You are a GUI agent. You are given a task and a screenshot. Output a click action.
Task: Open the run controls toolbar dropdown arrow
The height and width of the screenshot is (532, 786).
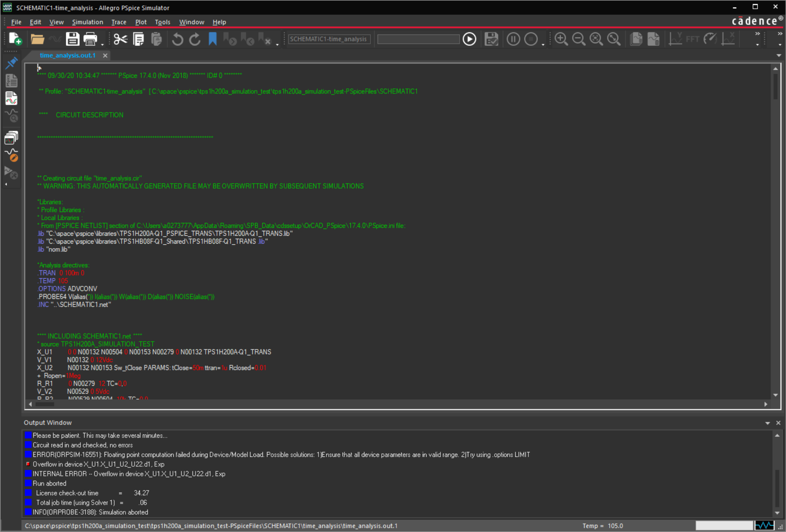click(543, 44)
